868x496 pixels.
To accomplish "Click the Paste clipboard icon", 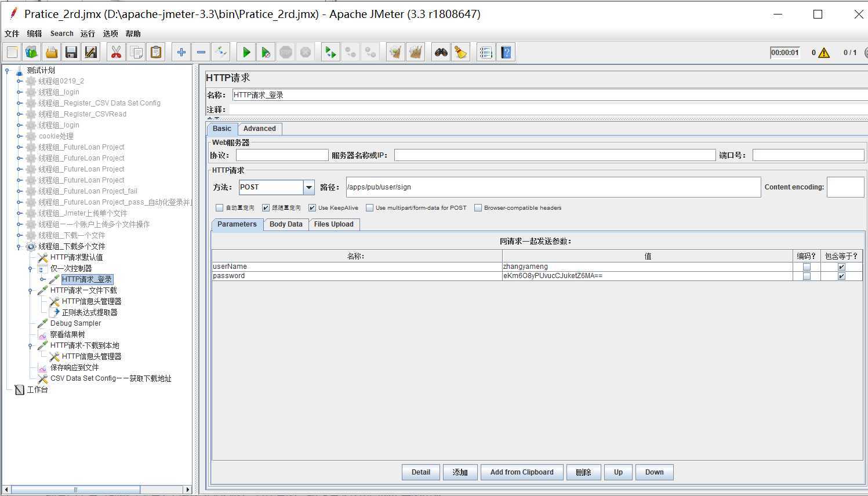I will 156,52.
